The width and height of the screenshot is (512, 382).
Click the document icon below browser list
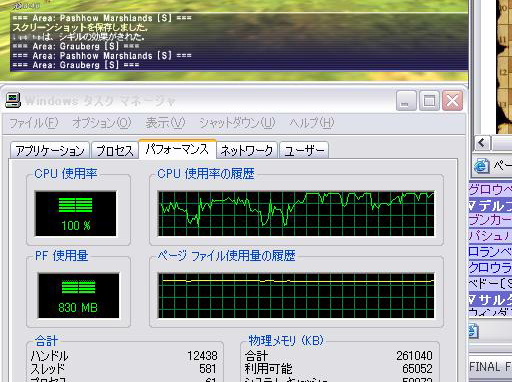(473, 331)
